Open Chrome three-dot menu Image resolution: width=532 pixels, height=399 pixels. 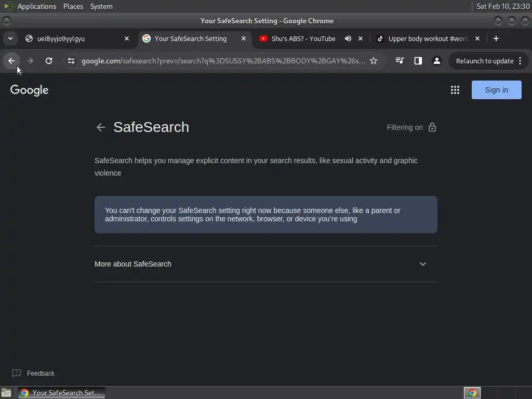(x=520, y=61)
